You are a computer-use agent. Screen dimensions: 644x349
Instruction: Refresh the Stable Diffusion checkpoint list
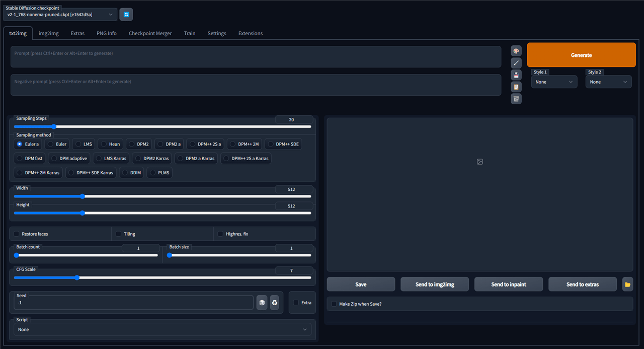126,15
